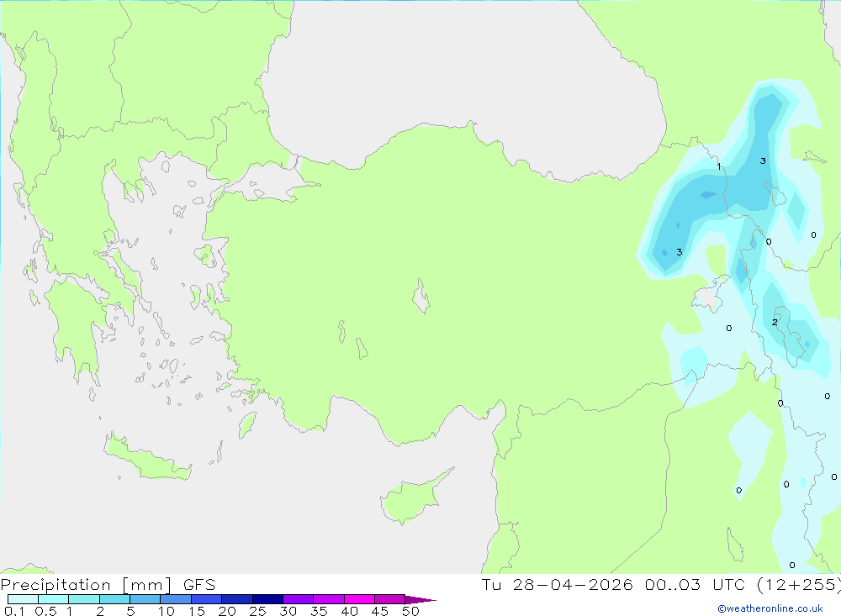Click the '30' legend scale label
841x616 pixels.
point(288,611)
